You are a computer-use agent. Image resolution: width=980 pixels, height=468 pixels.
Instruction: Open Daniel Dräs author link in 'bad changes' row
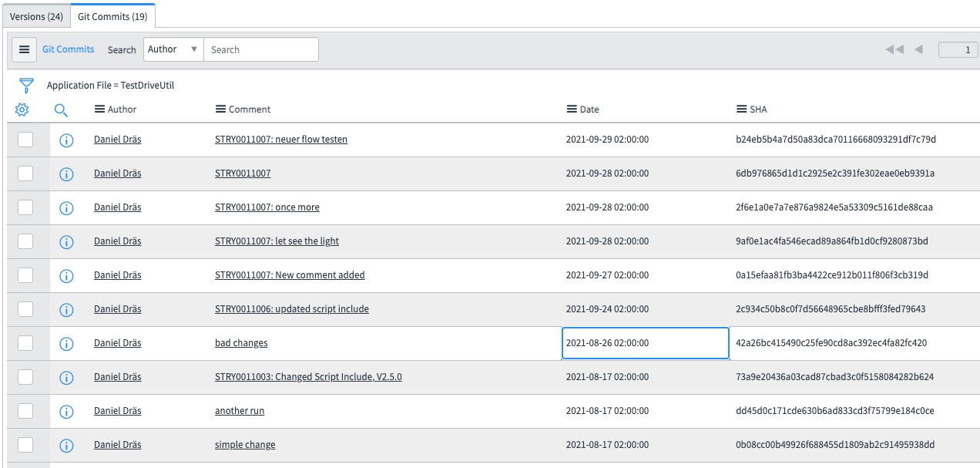(x=118, y=343)
